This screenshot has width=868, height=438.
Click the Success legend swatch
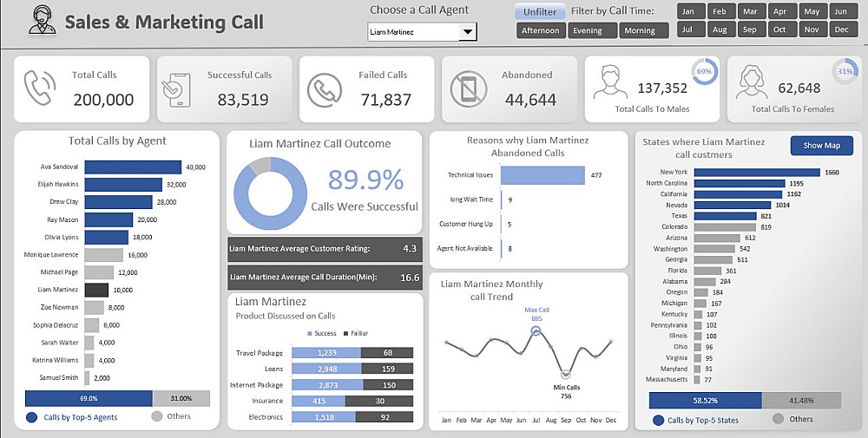[310, 333]
